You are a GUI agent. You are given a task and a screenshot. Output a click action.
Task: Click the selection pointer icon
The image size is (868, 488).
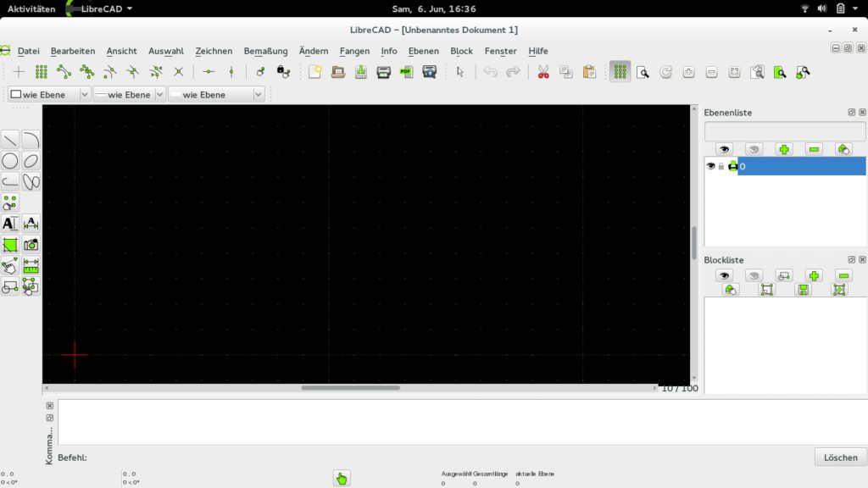pos(459,72)
